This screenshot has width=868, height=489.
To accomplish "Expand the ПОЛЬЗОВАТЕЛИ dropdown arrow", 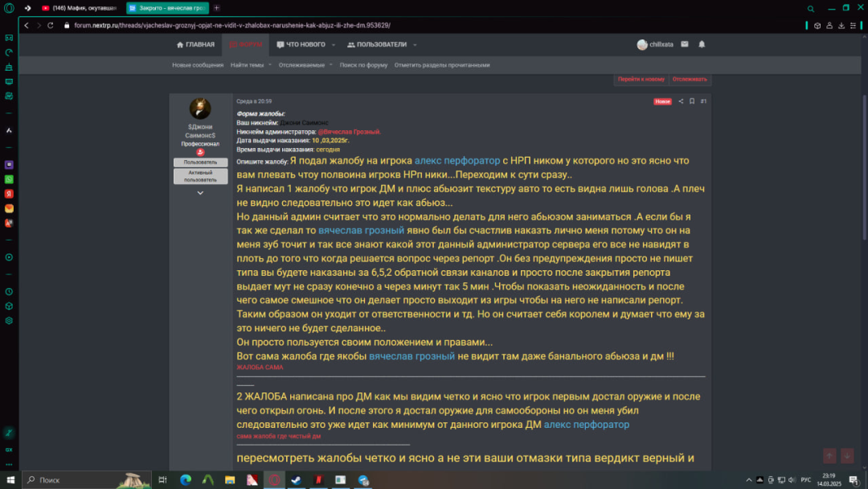I will click(x=415, y=45).
